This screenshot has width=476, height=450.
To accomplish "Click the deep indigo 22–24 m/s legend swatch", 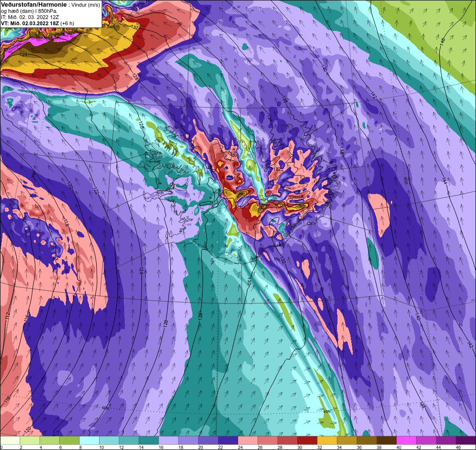I will 228,440.
